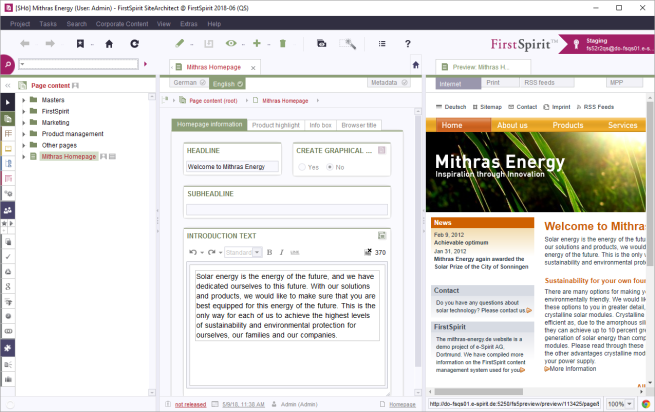Undo in the introduction text editor
Viewport: 655px width, 412px height.
click(193, 252)
